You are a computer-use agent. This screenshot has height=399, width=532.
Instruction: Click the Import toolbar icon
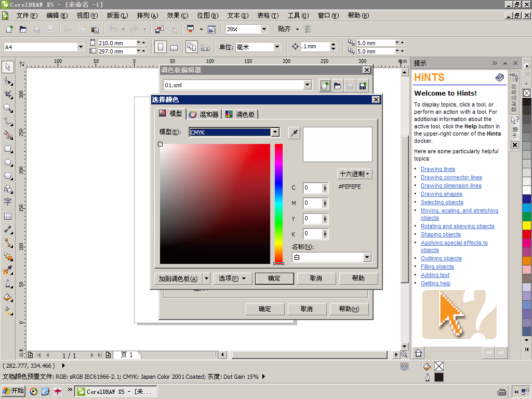159,30
